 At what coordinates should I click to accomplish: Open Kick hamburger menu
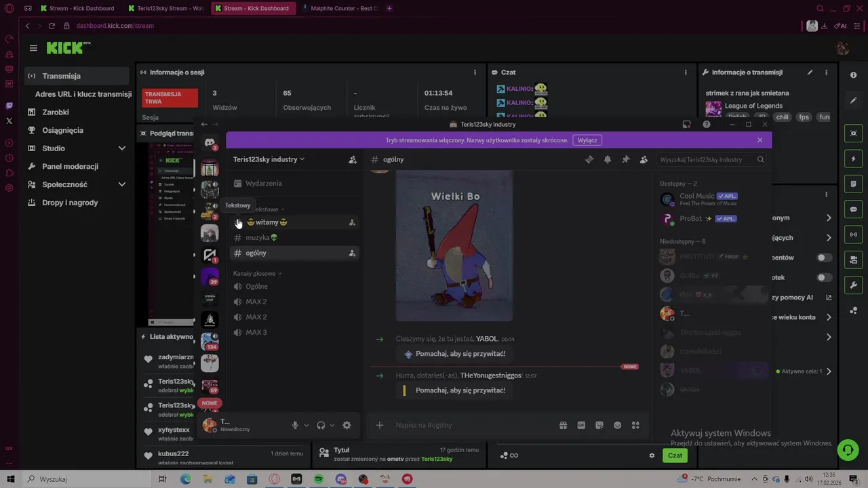[33, 48]
